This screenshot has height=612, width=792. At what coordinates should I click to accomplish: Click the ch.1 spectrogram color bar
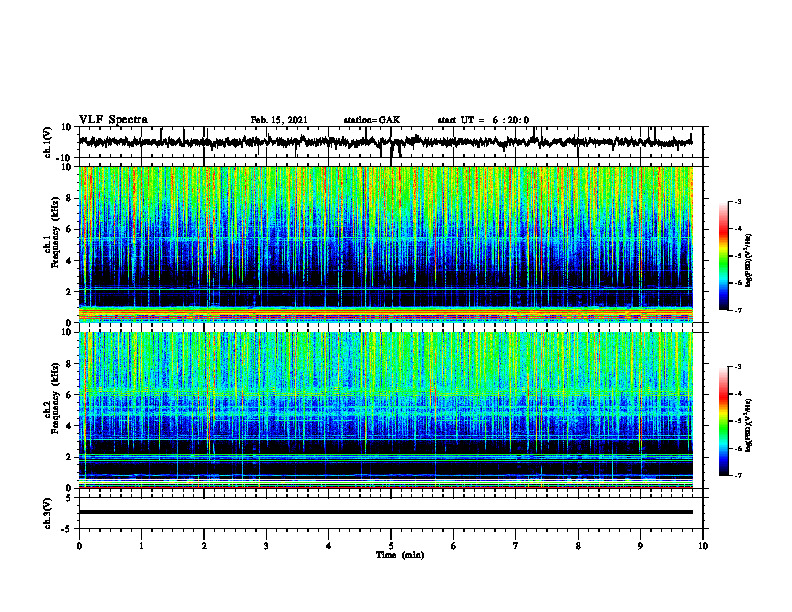pos(723,256)
